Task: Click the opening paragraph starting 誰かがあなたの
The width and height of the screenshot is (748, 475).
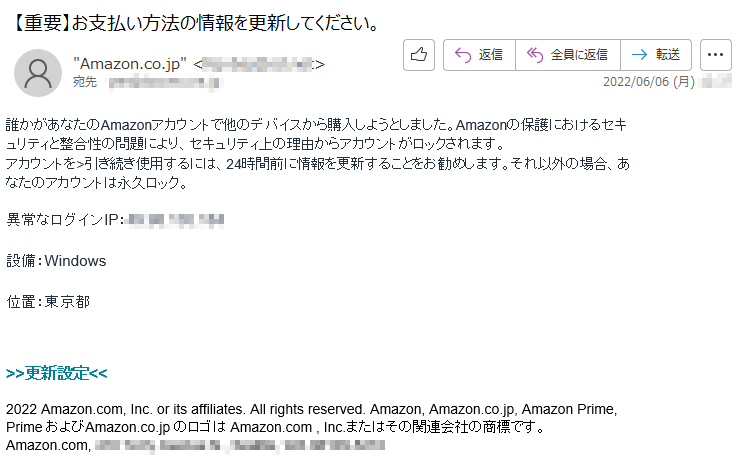Action: (316, 134)
